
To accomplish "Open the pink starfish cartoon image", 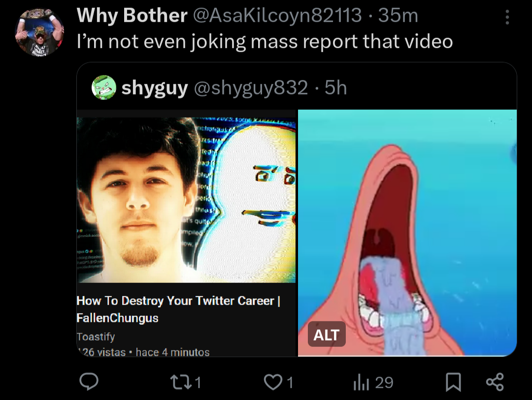I will coord(407,233).
